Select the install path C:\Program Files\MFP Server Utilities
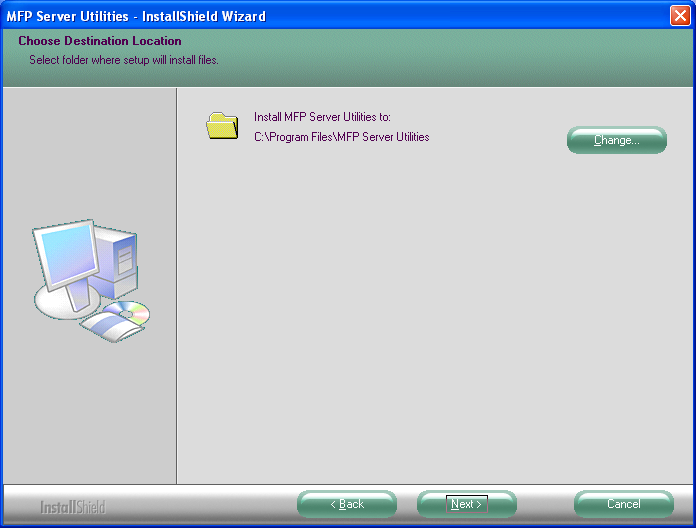This screenshot has height=528, width=696. 341,137
